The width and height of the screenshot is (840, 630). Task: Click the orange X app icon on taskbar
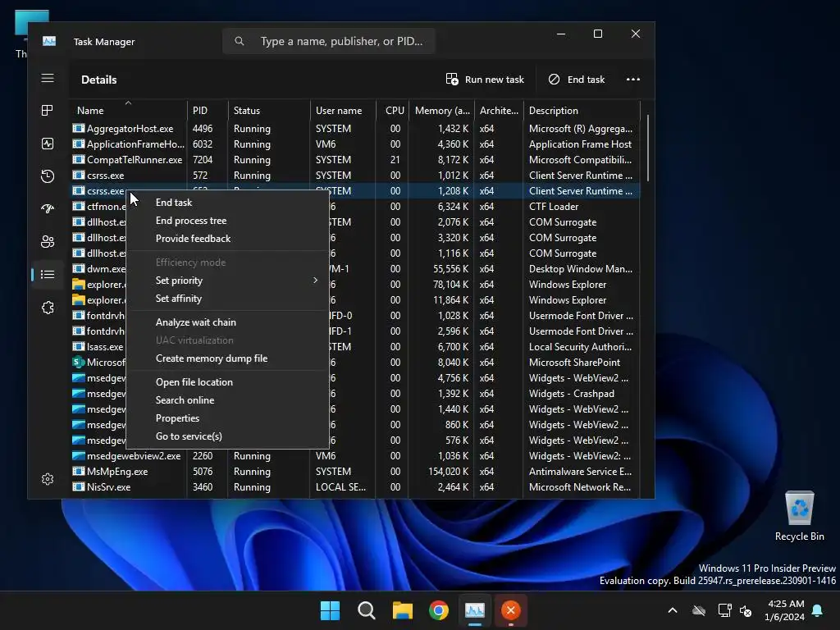(x=510, y=610)
